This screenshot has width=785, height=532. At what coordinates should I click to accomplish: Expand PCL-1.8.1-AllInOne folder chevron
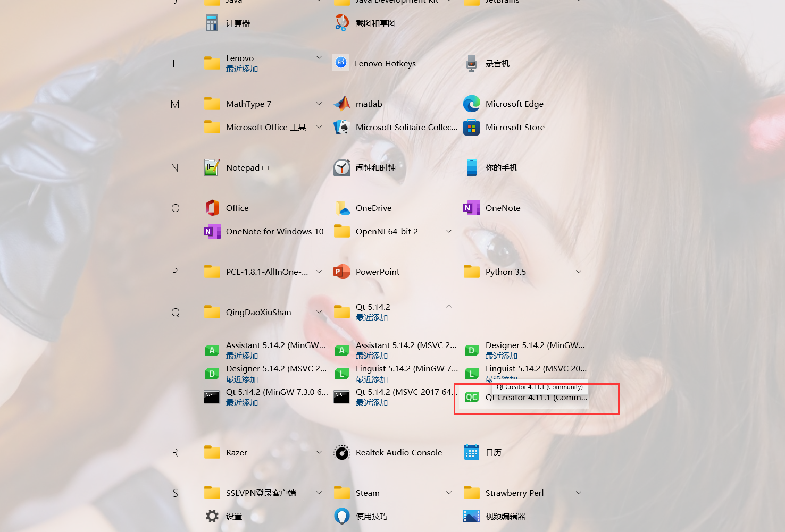[319, 272]
